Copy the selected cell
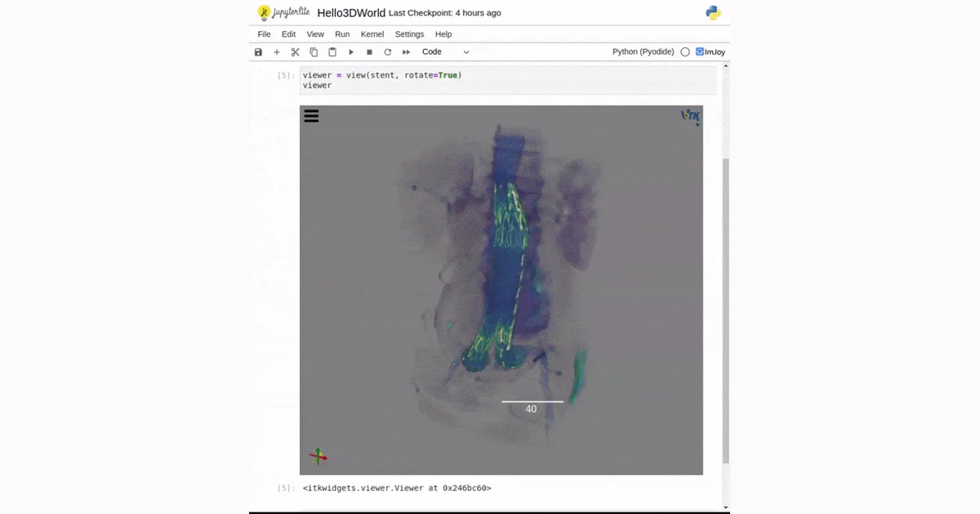Image resolution: width=980 pixels, height=514 pixels. [x=314, y=52]
